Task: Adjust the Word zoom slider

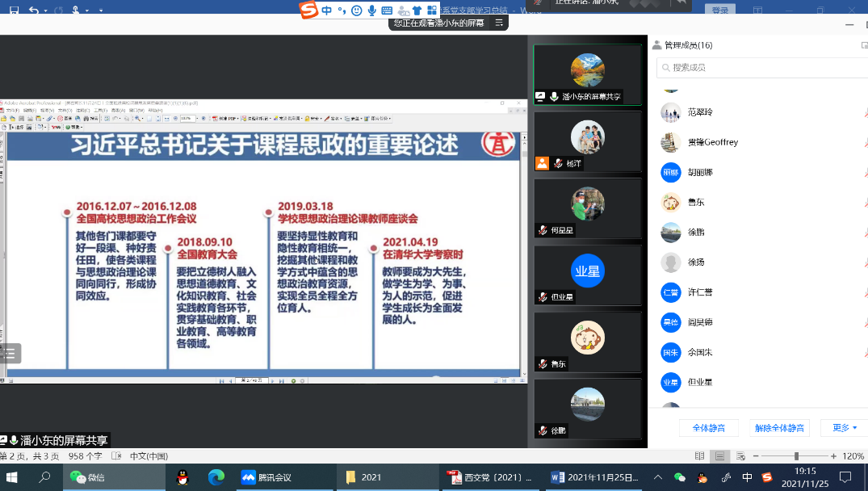Action: pyautogui.click(x=796, y=456)
